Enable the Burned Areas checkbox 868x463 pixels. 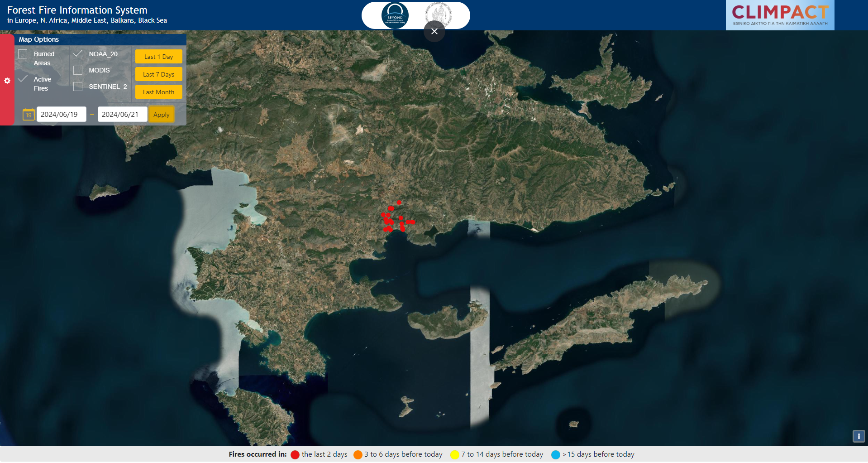pos(23,54)
